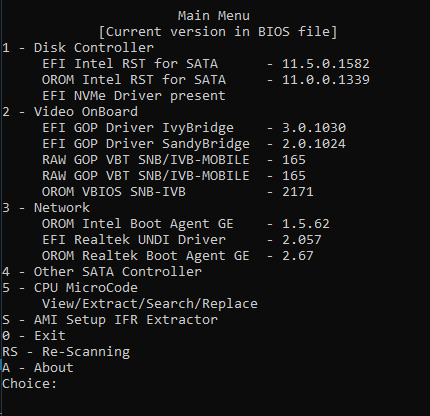This screenshot has width=430, height=416.
Task: Click the EFI Realtek UNDI Driver line
Action: [182, 240]
